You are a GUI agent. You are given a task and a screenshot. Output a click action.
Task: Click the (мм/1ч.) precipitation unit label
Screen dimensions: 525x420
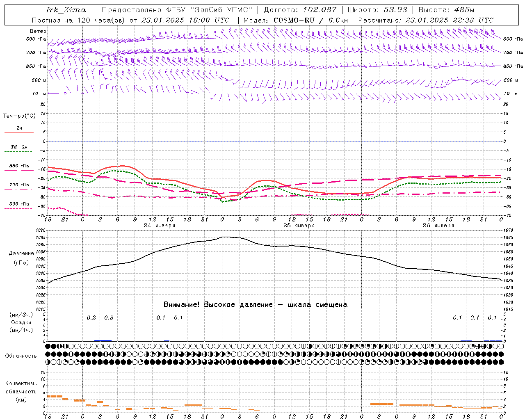21,330
